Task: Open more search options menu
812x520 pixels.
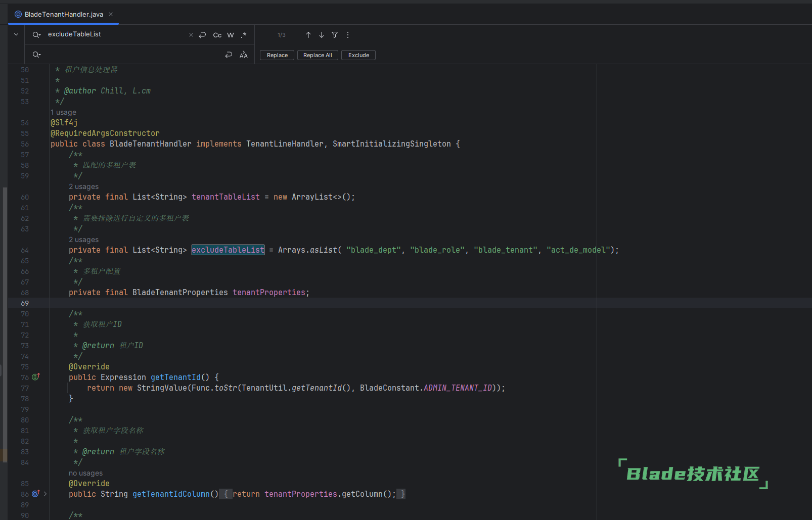Action: pos(348,35)
